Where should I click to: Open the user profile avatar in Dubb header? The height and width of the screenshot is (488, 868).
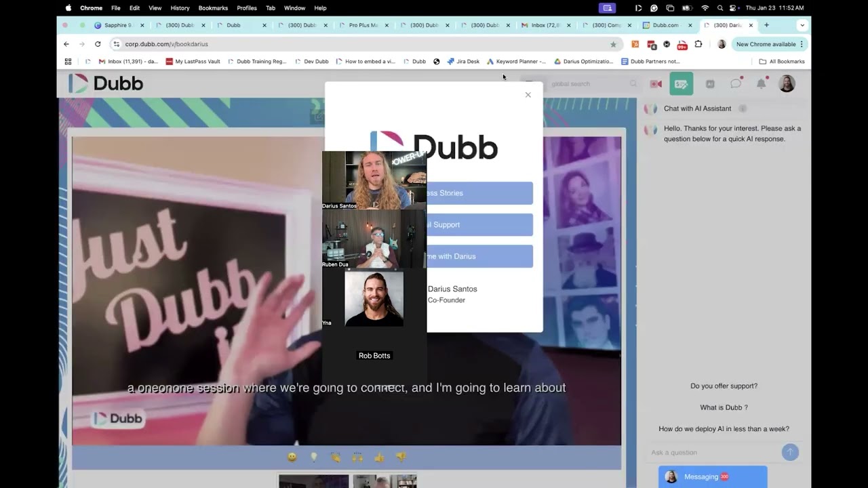787,84
